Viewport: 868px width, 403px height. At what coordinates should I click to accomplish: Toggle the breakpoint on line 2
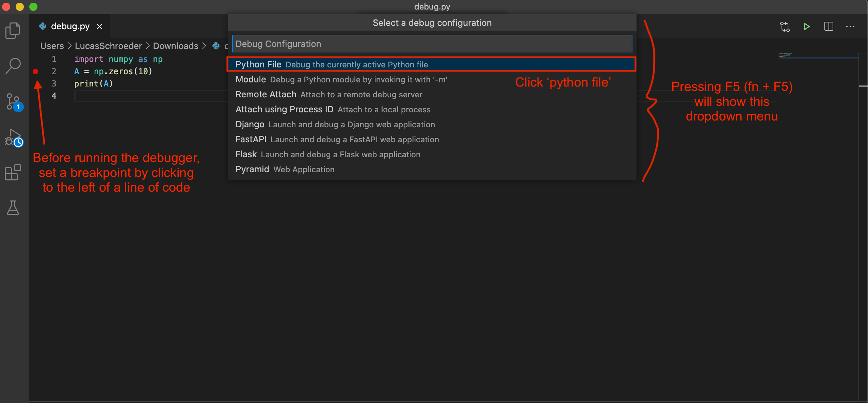[36, 71]
